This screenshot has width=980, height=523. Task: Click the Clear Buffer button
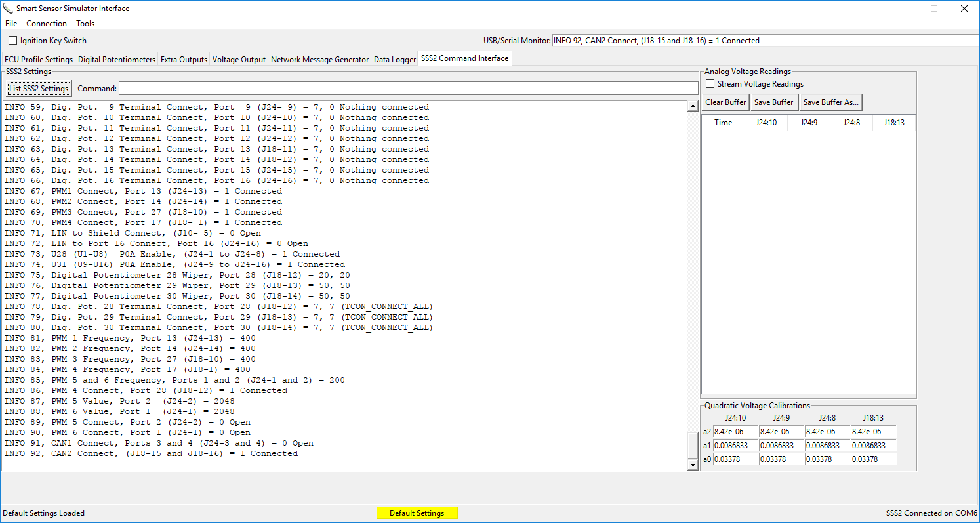coord(725,102)
